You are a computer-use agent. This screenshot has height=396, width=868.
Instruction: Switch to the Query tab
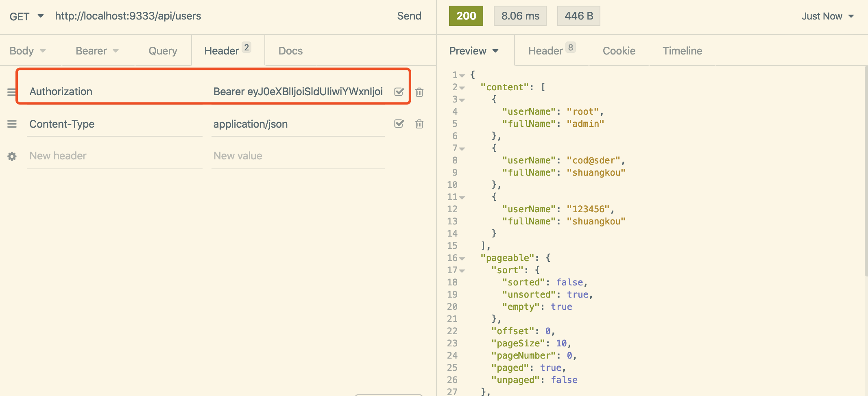(x=163, y=51)
